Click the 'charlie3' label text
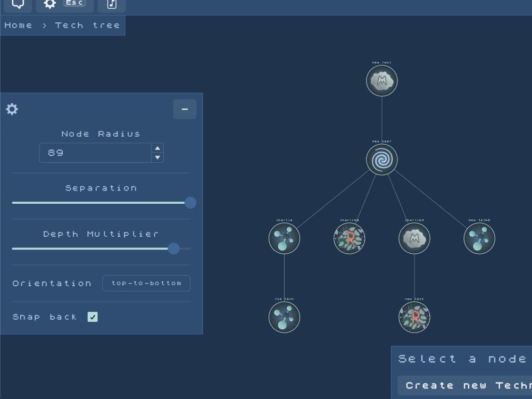Screen dimensions: 532x399 (414, 220)
